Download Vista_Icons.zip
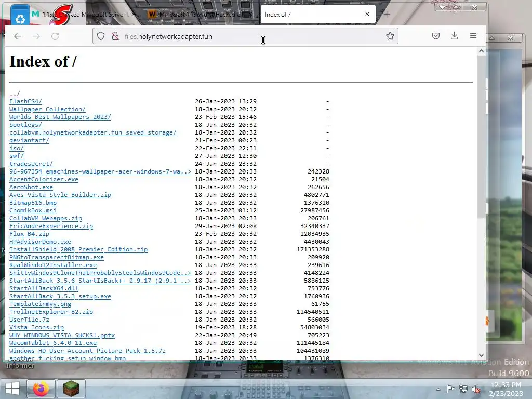Screen dimensions: 532x399 pyautogui.click(x=36, y=328)
